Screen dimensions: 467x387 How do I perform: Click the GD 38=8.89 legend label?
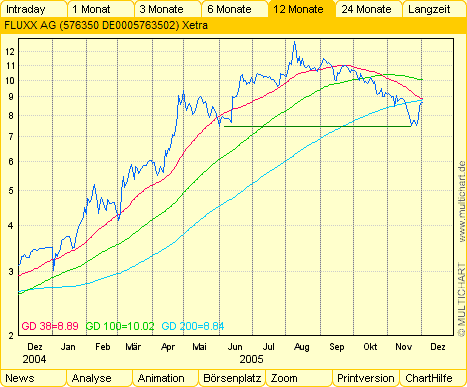50,326
